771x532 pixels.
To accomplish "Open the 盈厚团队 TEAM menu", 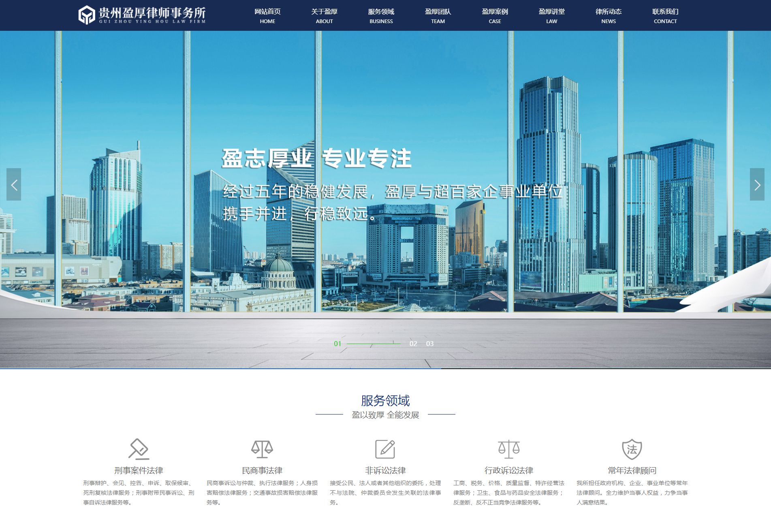I will 438,16.
